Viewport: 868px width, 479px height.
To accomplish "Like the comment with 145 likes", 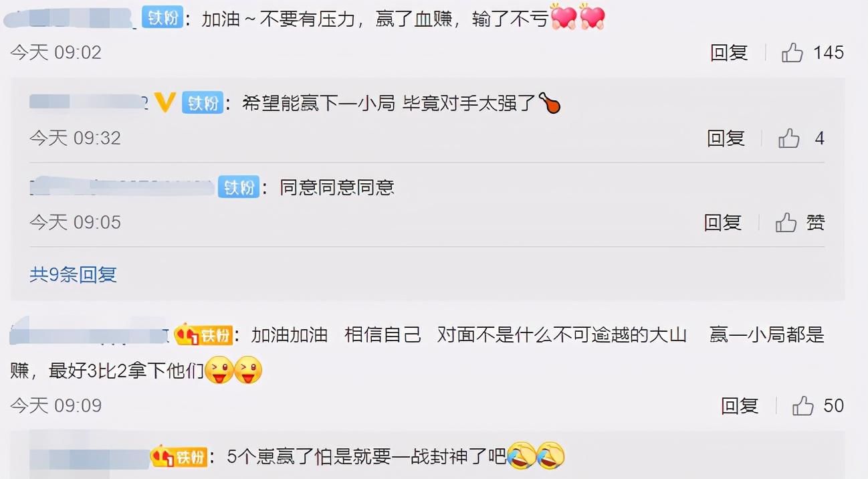I will click(792, 52).
